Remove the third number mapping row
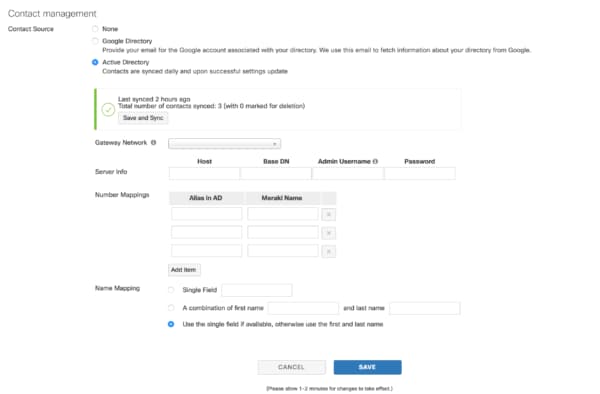The image size is (600, 394). (x=328, y=251)
